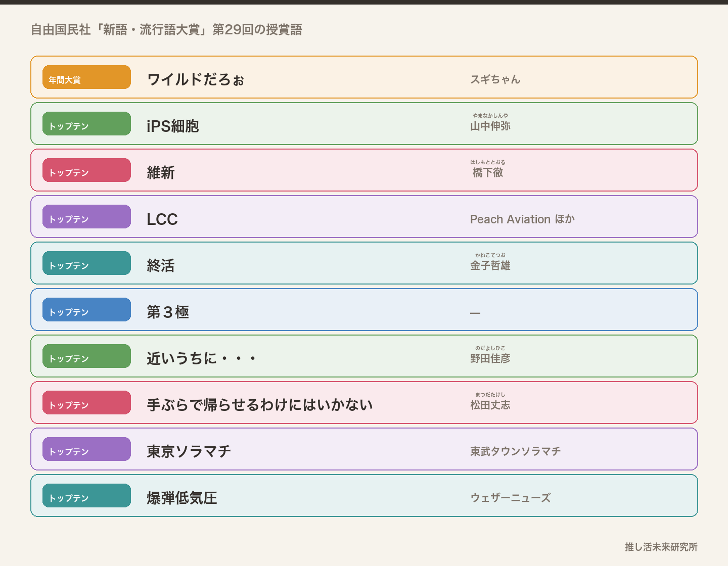Click the footer credit 推し活未来研究所

point(661,547)
